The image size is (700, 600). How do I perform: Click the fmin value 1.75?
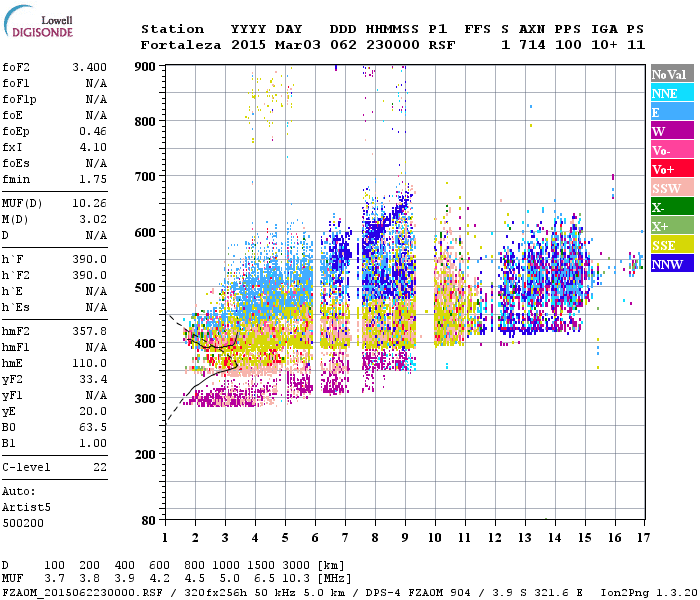(x=93, y=179)
